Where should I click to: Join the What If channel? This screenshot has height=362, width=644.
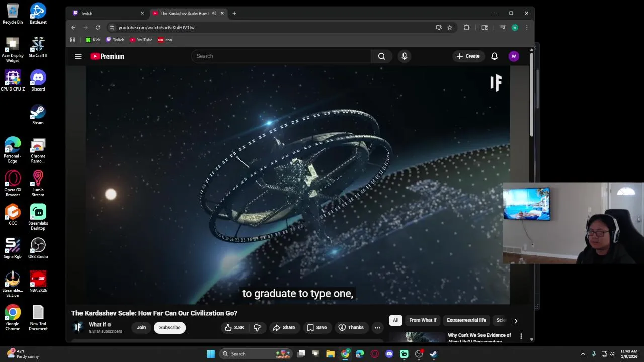pos(141,328)
